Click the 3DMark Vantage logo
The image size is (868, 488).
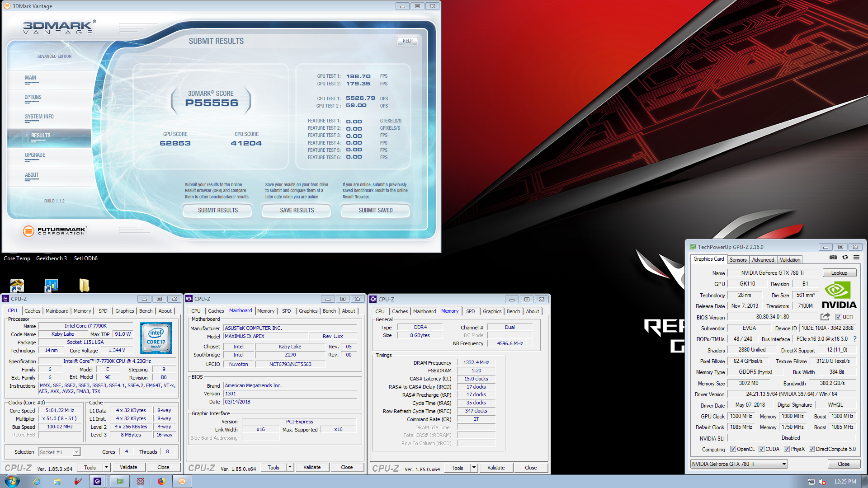(59, 28)
